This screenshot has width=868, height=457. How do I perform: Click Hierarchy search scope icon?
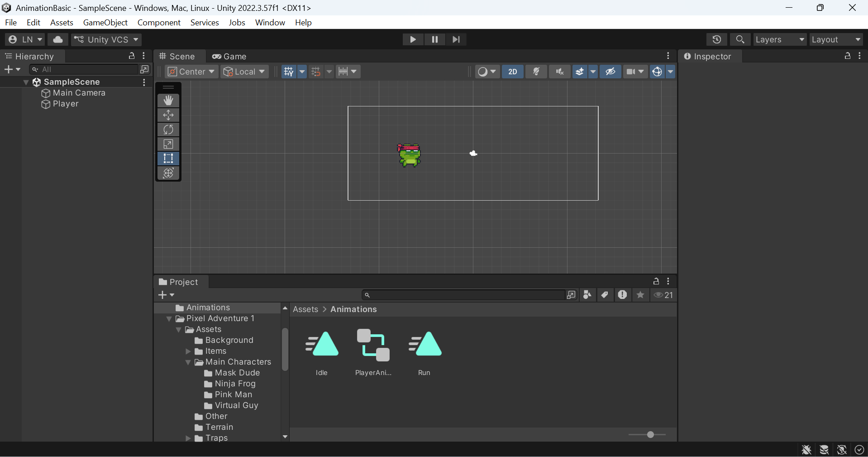click(145, 69)
